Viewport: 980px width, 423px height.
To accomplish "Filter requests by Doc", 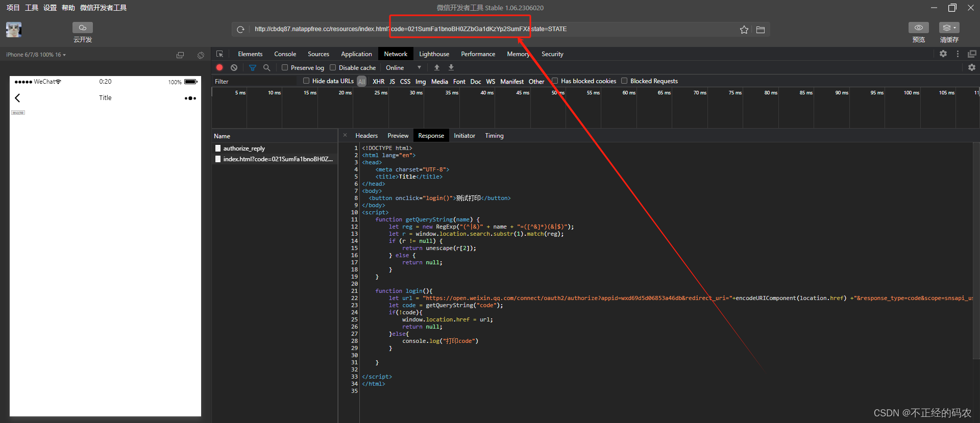I will (x=476, y=81).
